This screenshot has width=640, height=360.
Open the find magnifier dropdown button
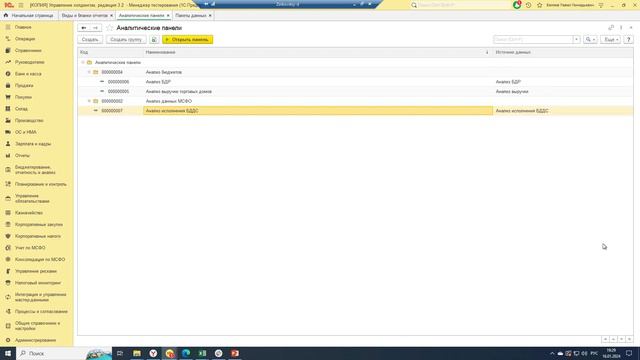590,40
